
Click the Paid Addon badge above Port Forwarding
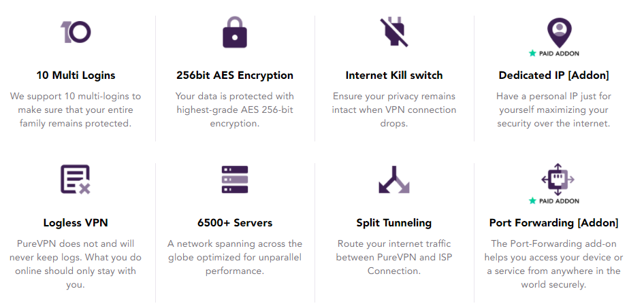pyautogui.click(x=553, y=201)
